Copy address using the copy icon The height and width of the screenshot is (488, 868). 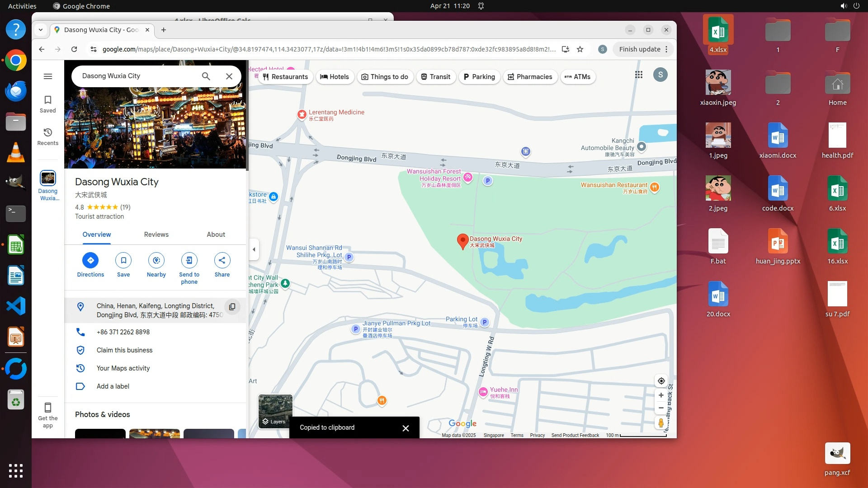tap(232, 307)
